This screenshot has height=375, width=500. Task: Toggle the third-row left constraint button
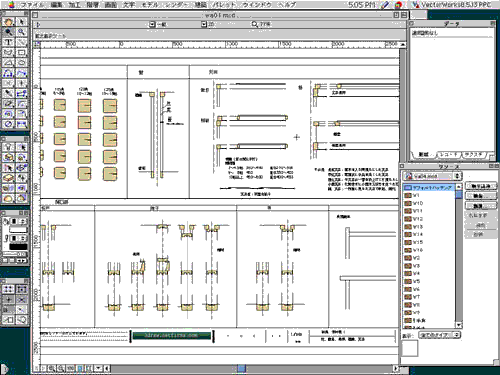point(8,310)
